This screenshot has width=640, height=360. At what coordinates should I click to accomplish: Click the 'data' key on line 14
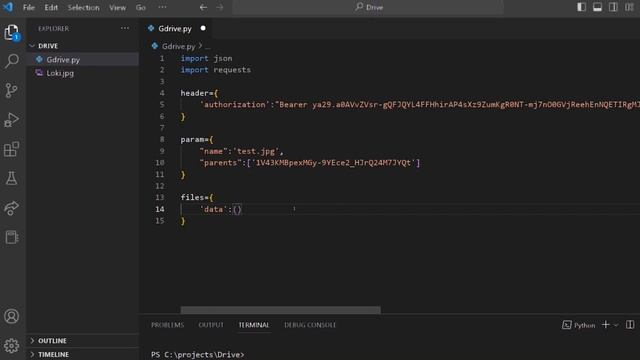(213, 209)
